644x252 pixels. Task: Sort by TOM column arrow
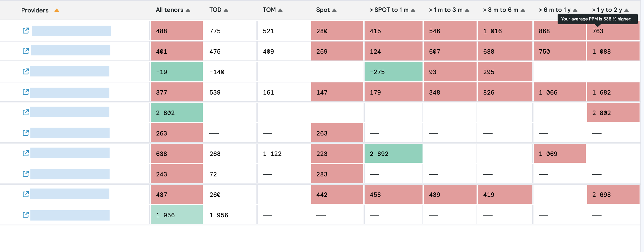click(280, 10)
